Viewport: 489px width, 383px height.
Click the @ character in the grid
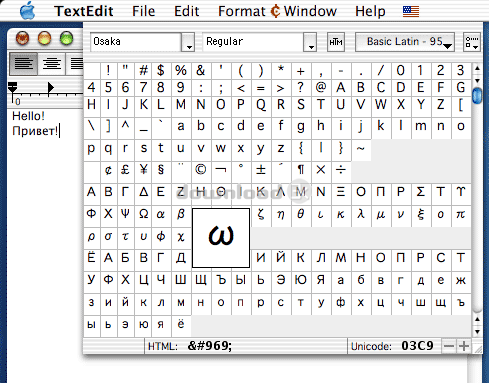click(x=321, y=87)
